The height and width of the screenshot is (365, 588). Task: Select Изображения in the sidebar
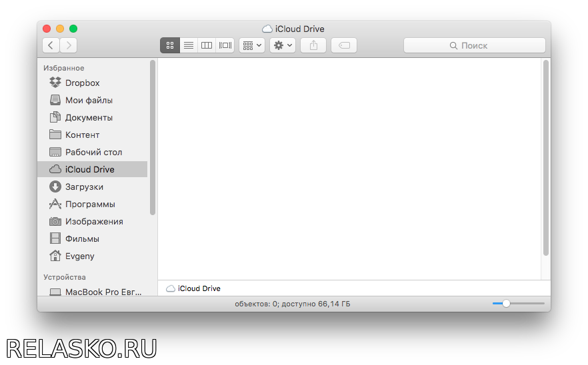click(x=94, y=222)
